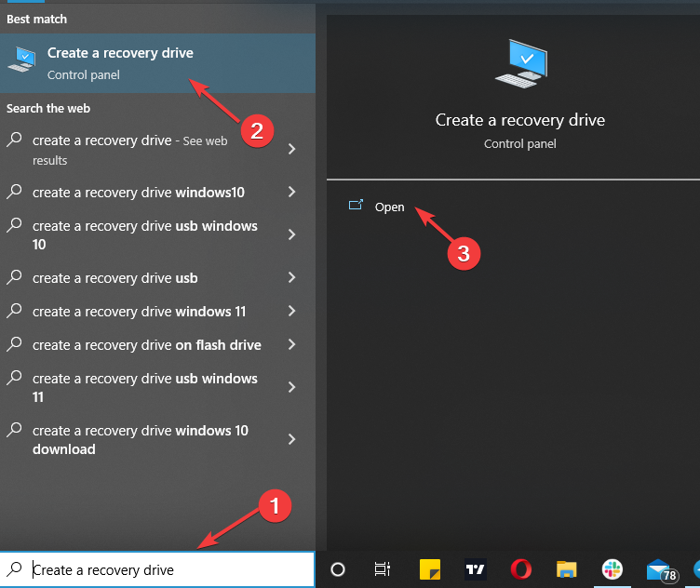Click 'Create a recovery drive' title in preview pane

[520, 120]
